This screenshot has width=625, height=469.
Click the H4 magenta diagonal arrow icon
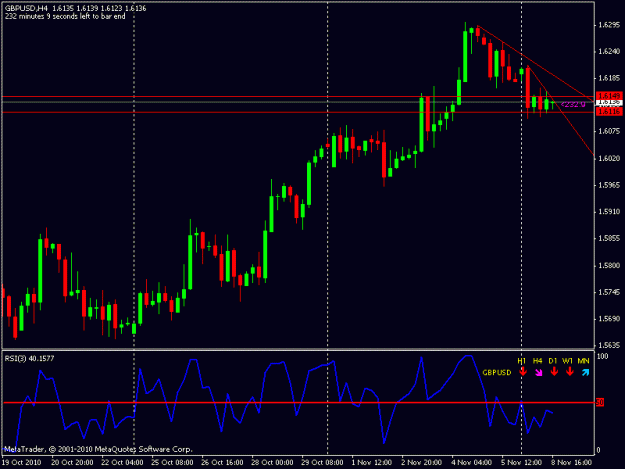coord(539,373)
